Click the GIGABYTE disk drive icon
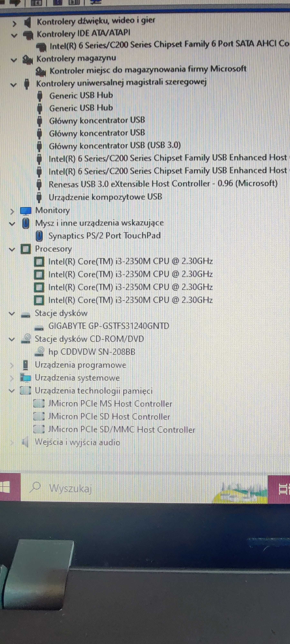The image size is (290, 644). [39, 328]
